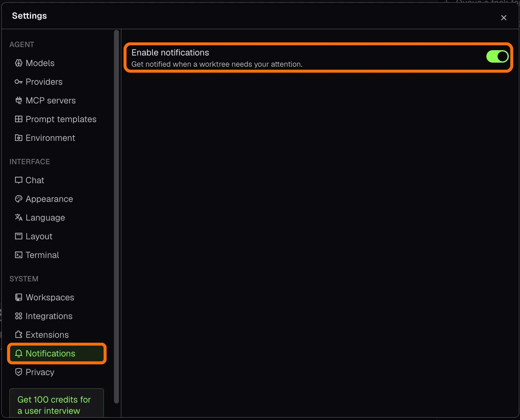Go to the Integrations settings page
Viewport: 520px width, 420px height.
click(57, 316)
